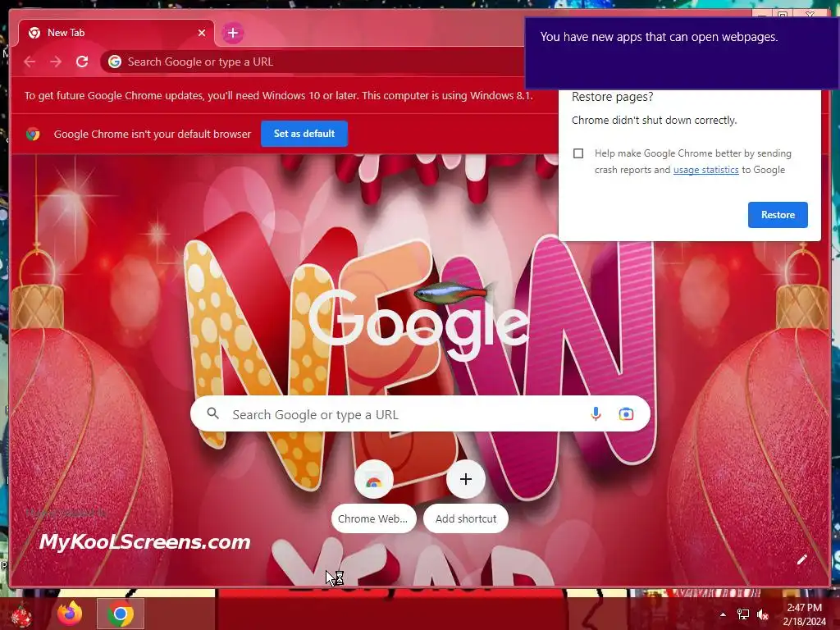
Task: Click Set as default button
Action: click(x=304, y=134)
